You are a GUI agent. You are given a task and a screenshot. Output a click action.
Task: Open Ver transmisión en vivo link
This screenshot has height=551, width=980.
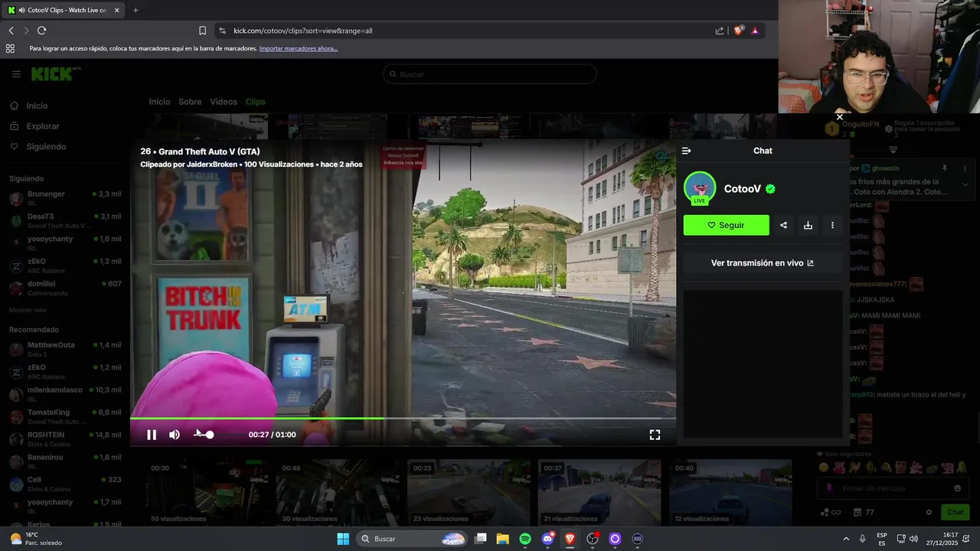coord(762,262)
